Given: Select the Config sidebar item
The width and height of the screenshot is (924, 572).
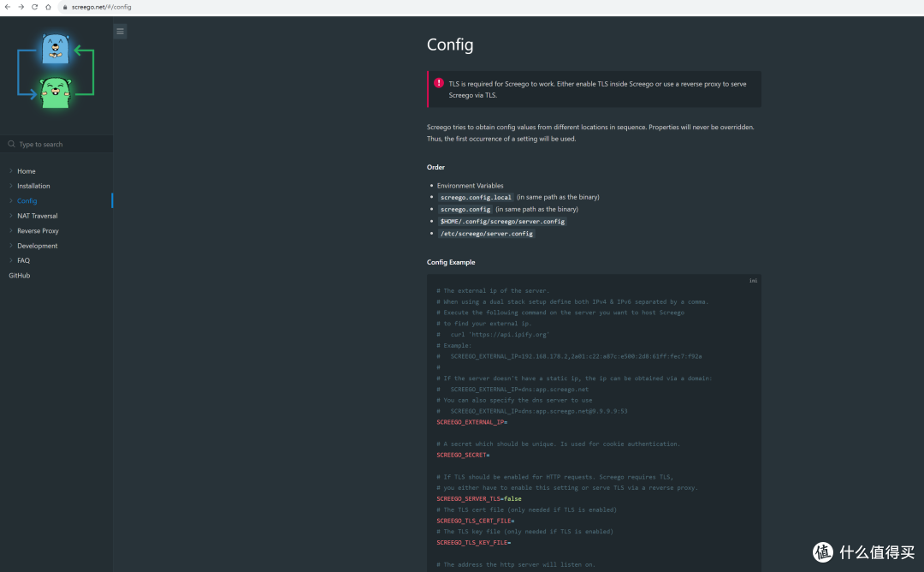Looking at the screenshot, I should pos(27,201).
